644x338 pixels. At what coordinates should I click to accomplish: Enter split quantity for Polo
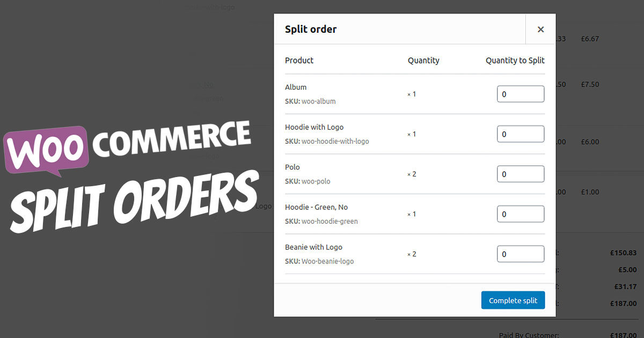520,173
